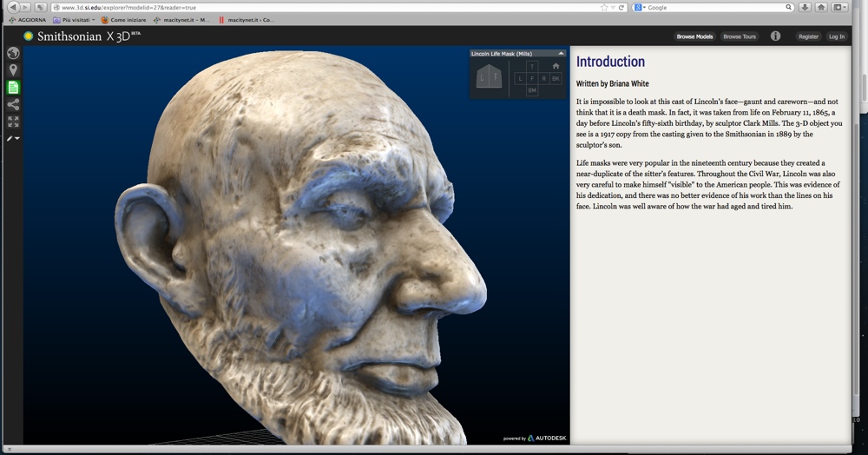Click the browser forward arrow button
Screen dimensions: 868x455
[x=25, y=7]
